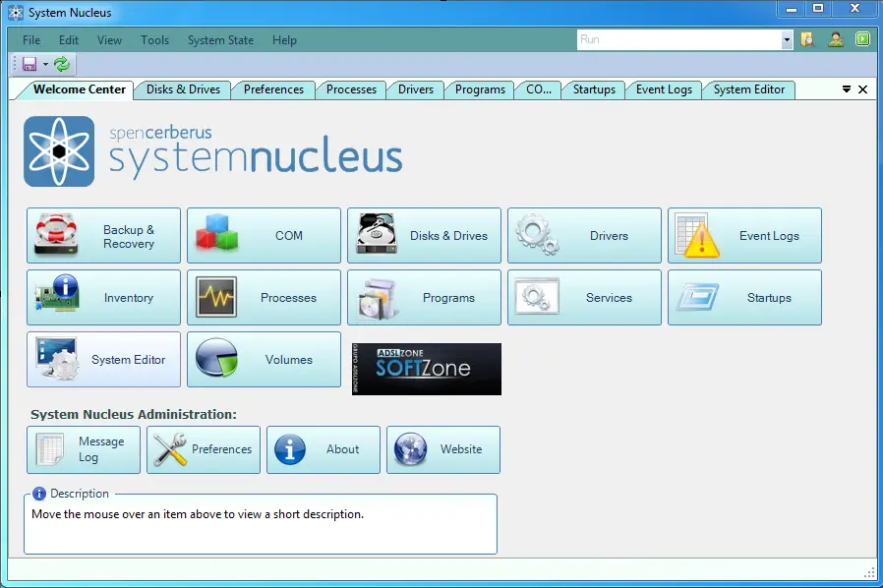This screenshot has height=588, width=883.
Task: Open the Drivers tile with gears
Action: 584,235
